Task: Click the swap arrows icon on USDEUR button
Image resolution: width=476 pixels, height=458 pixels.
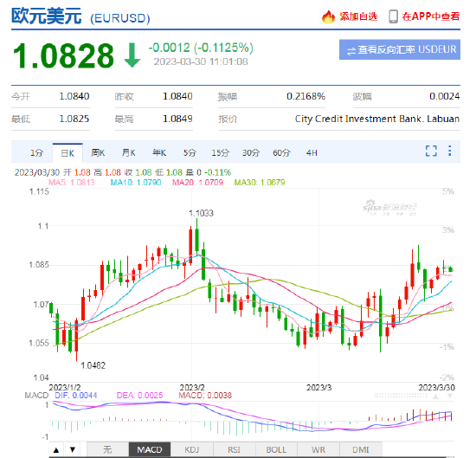Action: click(351, 50)
